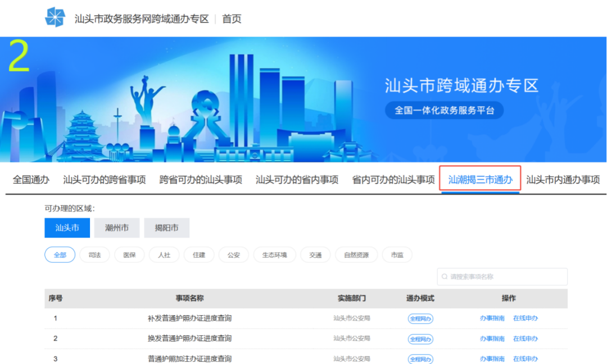Click the 汕头市跨域通办专区 banner heading
The image size is (607, 364).
(x=462, y=85)
